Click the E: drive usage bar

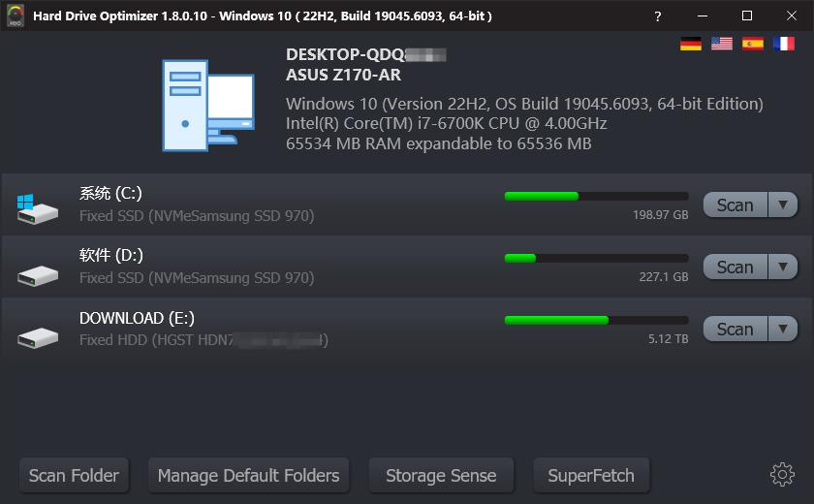click(x=597, y=320)
